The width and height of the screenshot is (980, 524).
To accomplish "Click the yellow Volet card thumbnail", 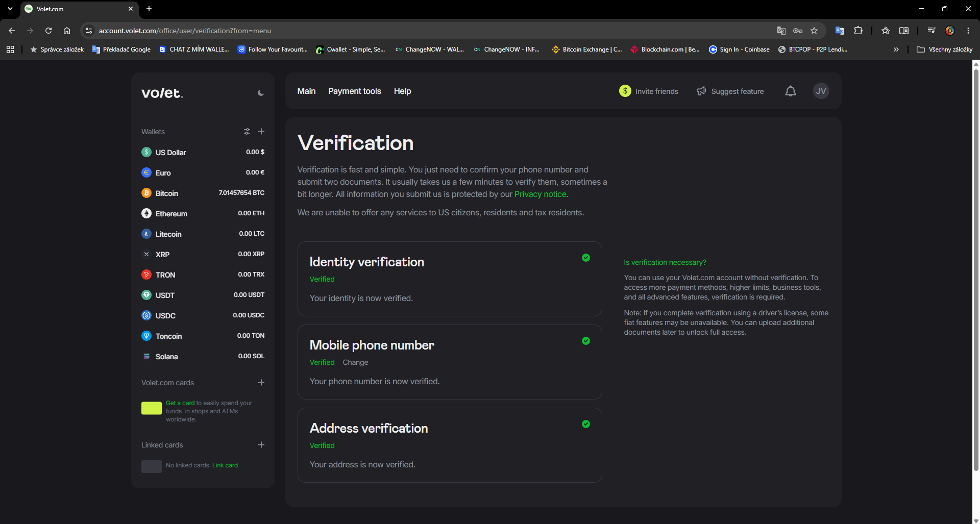I will pos(152,408).
